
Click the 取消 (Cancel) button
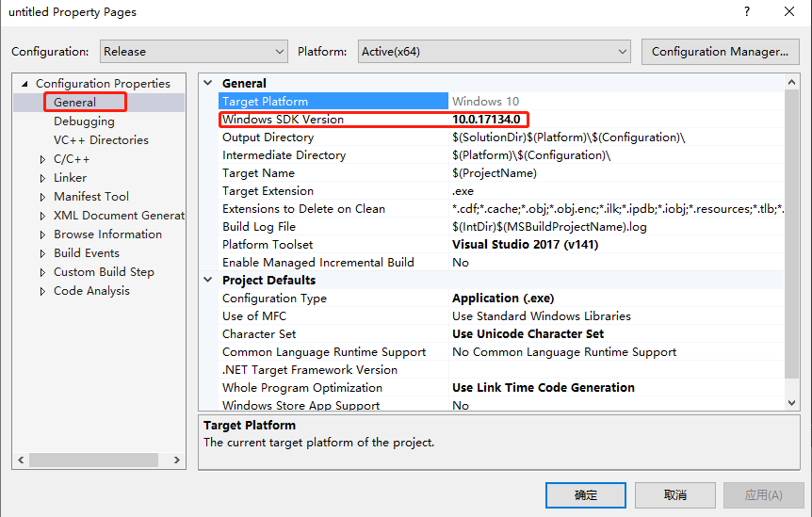click(x=674, y=495)
